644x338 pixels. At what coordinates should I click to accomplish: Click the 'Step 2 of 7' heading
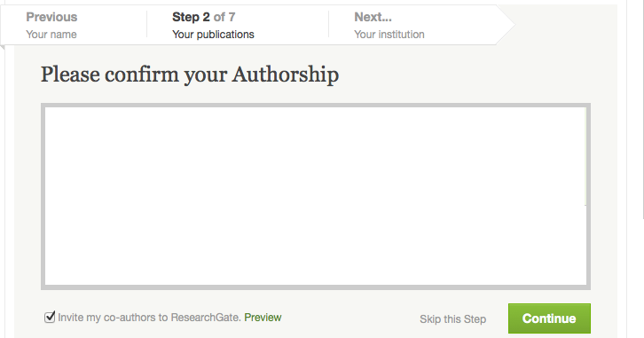click(x=204, y=17)
